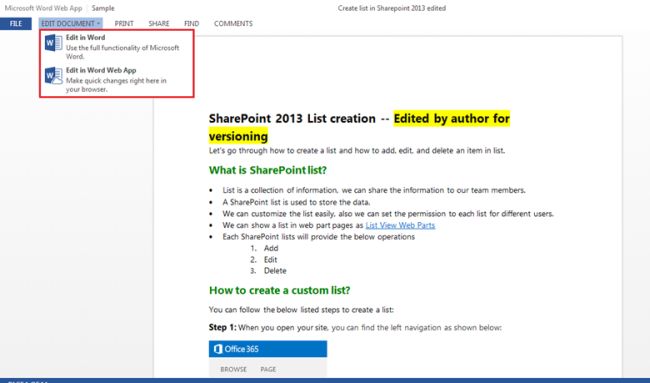The width and height of the screenshot is (650, 383).
Task: Click the Edit in Word Web App icon
Action: coord(53,76)
